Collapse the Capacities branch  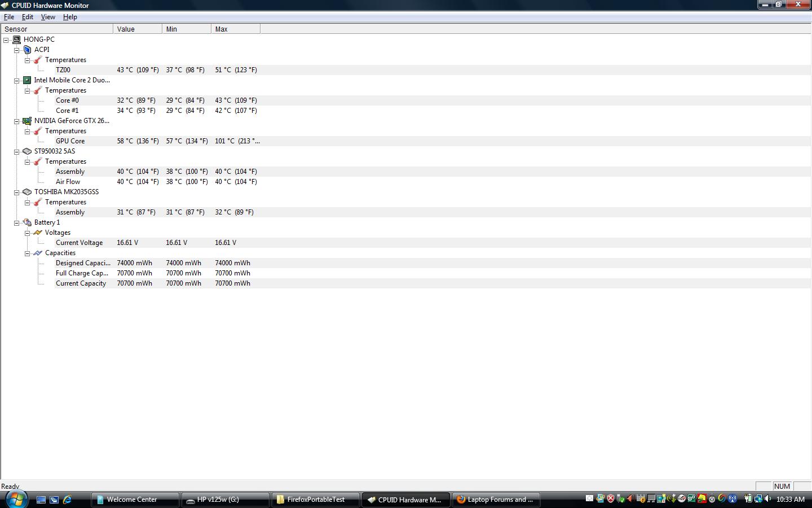[x=27, y=253]
